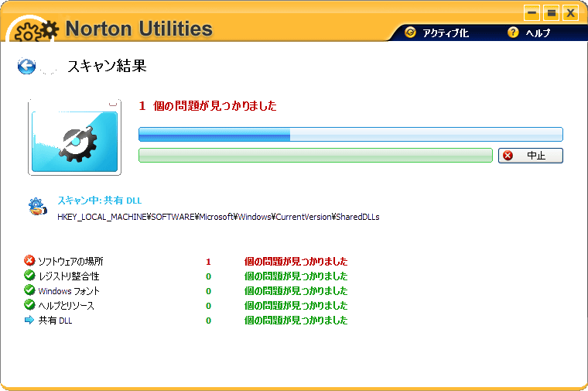Screen dimensions: 588x391
Task: Click the count 0 for 共有 DLL
Action: [x=208, y=321]
